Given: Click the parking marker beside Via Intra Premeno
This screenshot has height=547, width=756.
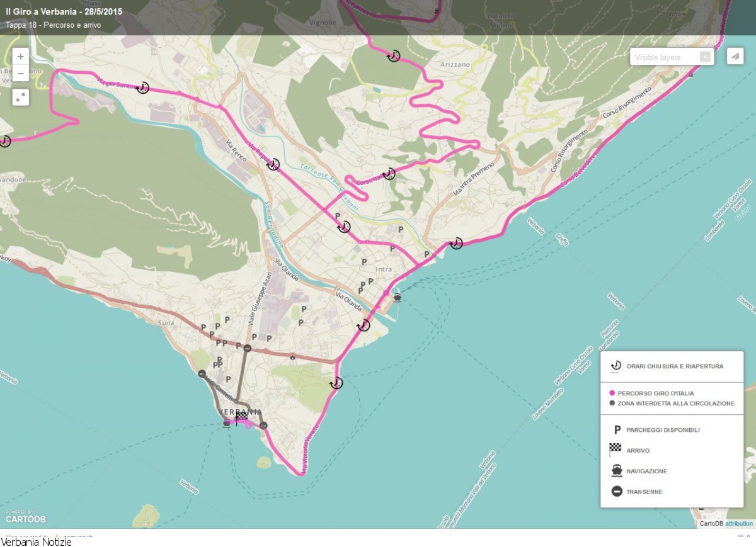Looking at the screenshot, I should click(x=427, y=254).
